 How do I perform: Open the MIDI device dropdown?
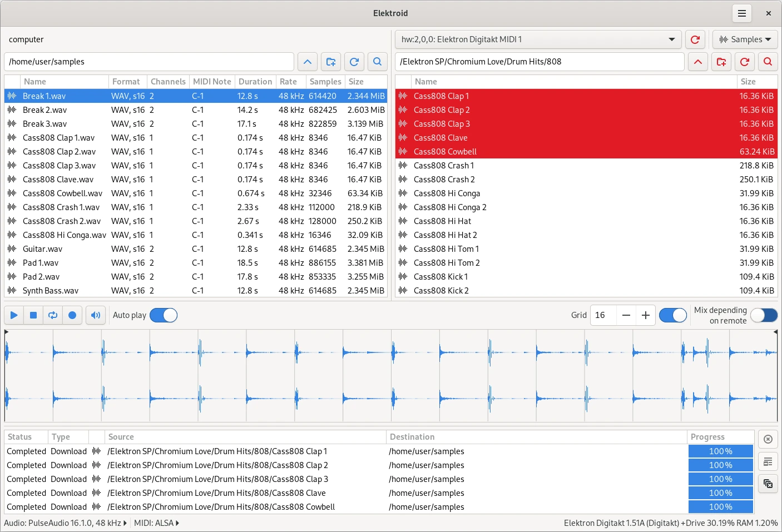tap(537, 39)
